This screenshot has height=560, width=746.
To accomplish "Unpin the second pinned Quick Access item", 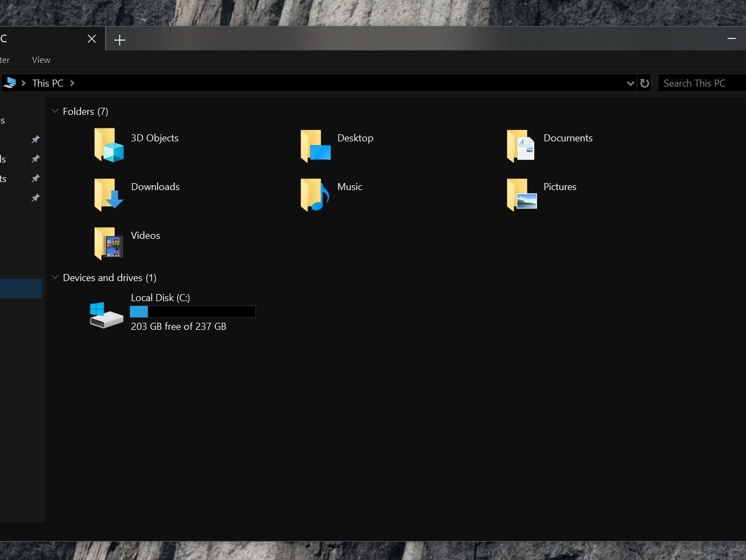I will pyautogui.click(x=35, y=159).
